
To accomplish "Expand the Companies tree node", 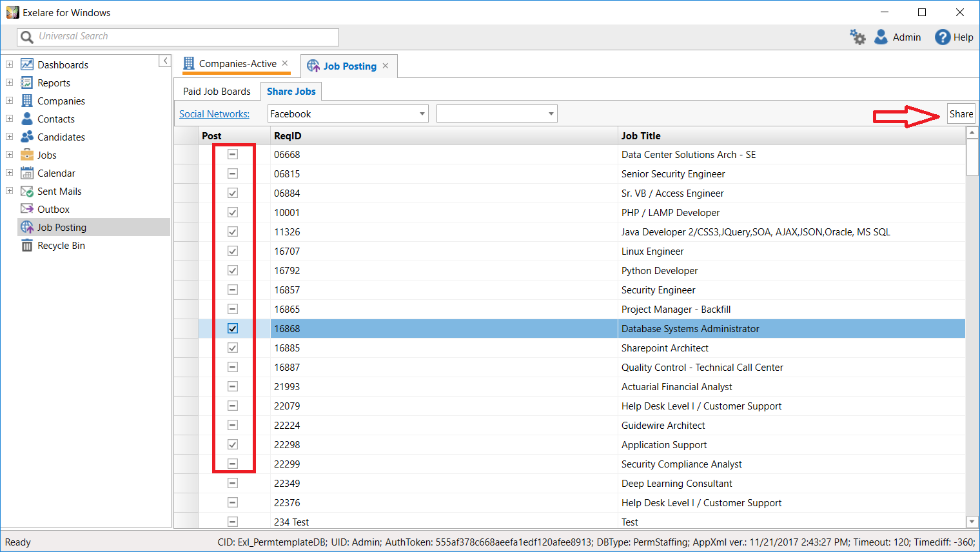I will pos(9,101).
